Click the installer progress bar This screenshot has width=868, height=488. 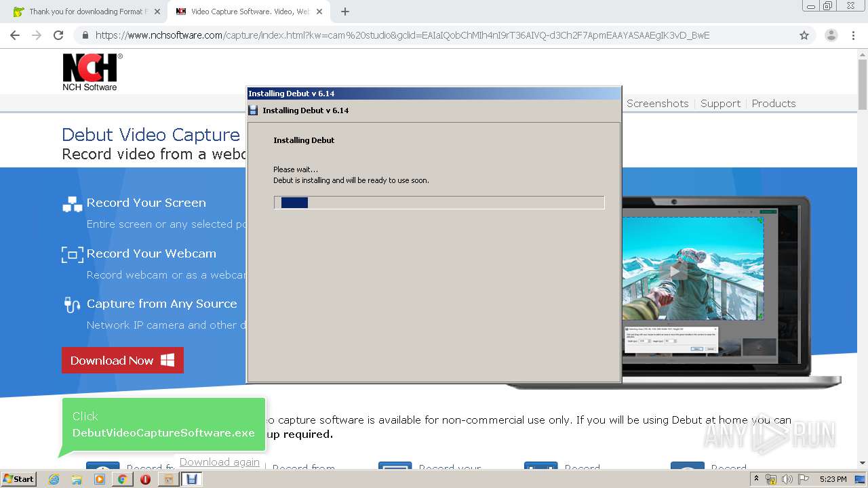439,203
